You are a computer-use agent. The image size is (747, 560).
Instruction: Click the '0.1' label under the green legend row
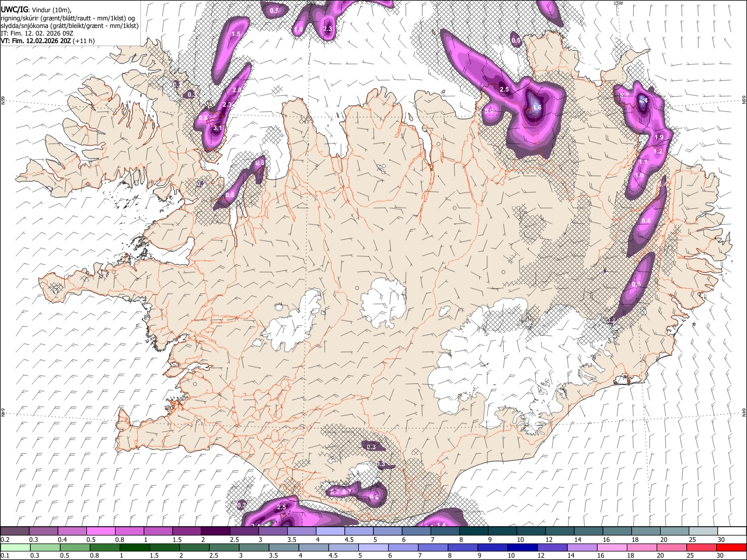point(5,555)
